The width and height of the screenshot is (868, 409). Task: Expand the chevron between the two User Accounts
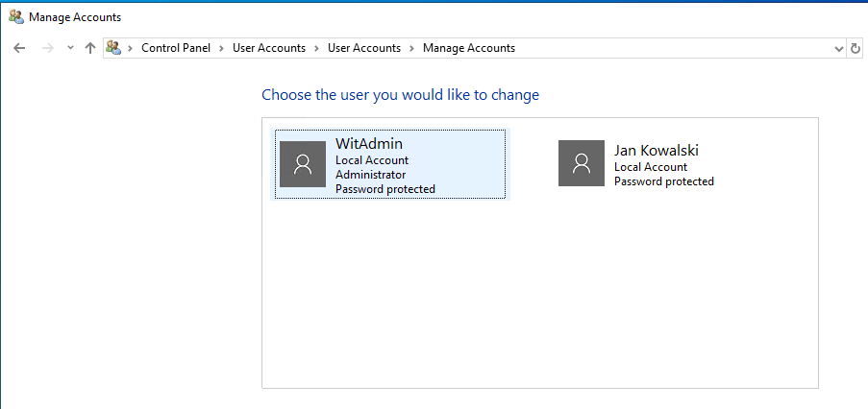pos(317,48)
